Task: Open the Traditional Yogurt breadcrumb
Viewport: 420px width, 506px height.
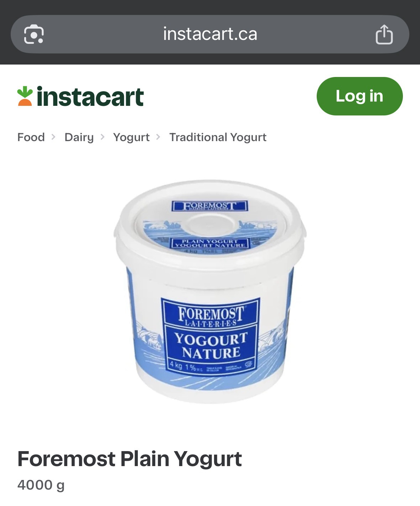Action: [218, 137]
